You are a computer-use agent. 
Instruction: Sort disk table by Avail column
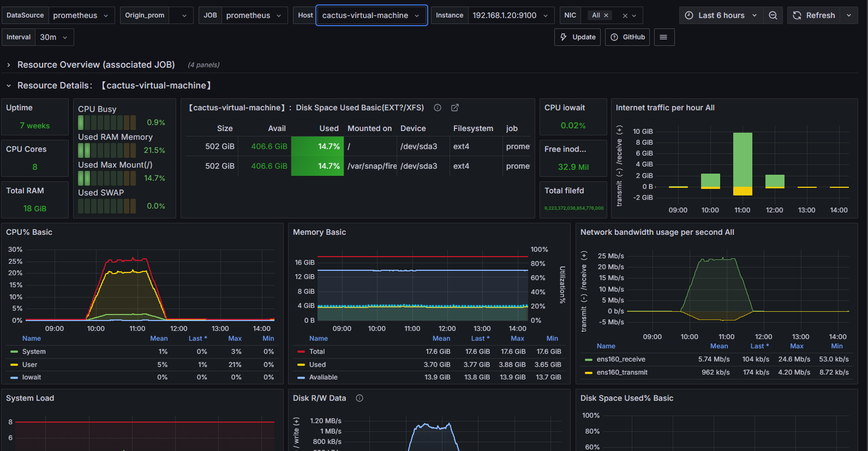(x=277, y=128)
